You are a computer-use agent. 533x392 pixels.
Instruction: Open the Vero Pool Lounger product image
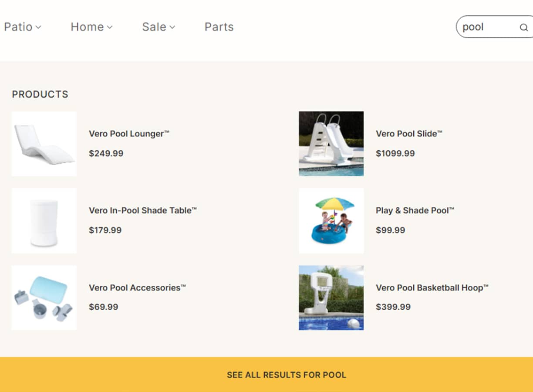[x=44, y=144]
